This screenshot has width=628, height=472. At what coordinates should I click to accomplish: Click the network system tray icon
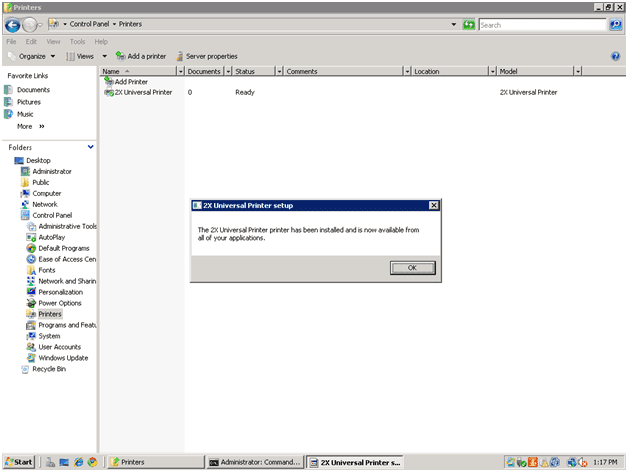coord(572,462)
